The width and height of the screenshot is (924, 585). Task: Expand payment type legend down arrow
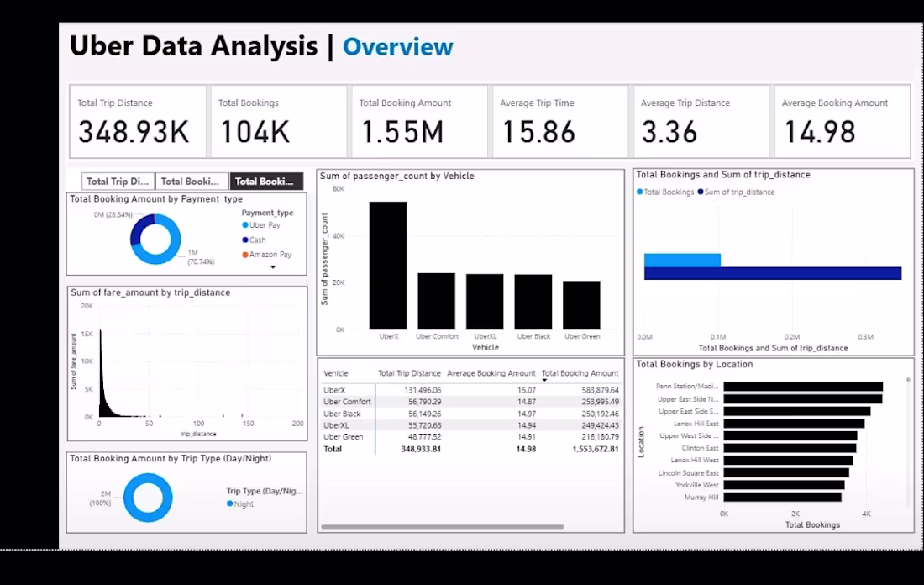[x=273, y=267]
